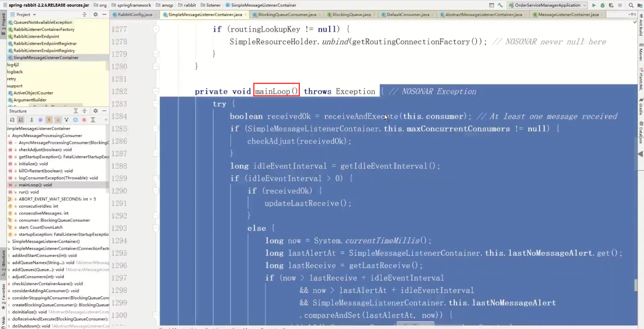644x329 pixels.
Task: Fold the idleEventInterval if block
Action: coord(156,178)
